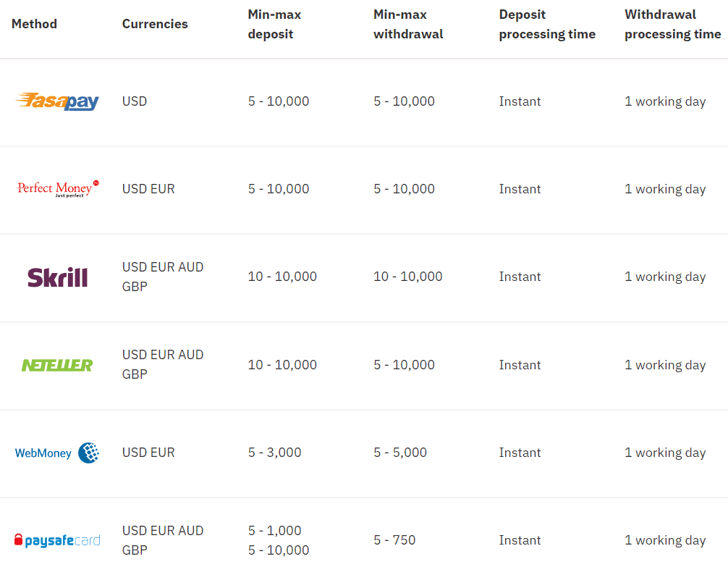Click Perfect Money's USD EUR currencies
This screenshot has width=728, height=567.
pyautogui.click(x=148, y=189)
